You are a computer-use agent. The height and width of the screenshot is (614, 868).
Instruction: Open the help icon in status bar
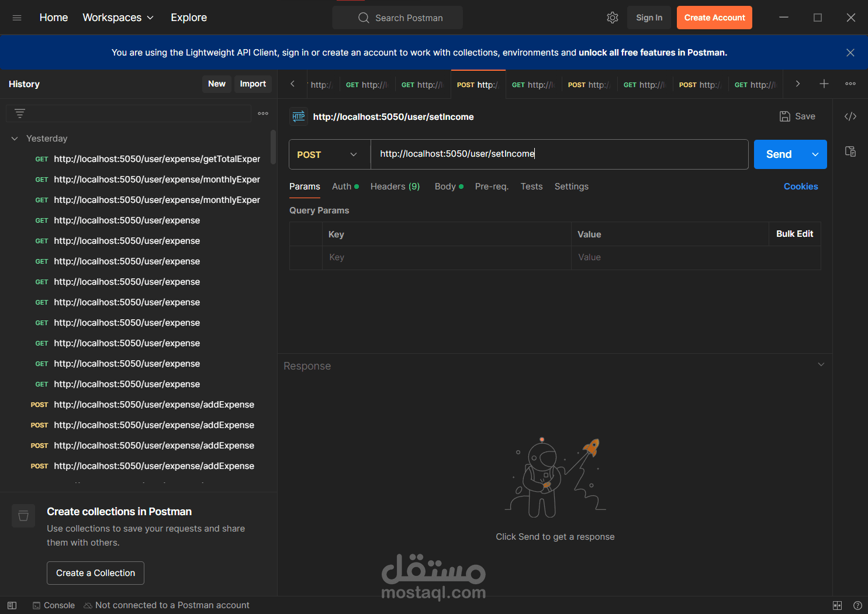point(857,605)
